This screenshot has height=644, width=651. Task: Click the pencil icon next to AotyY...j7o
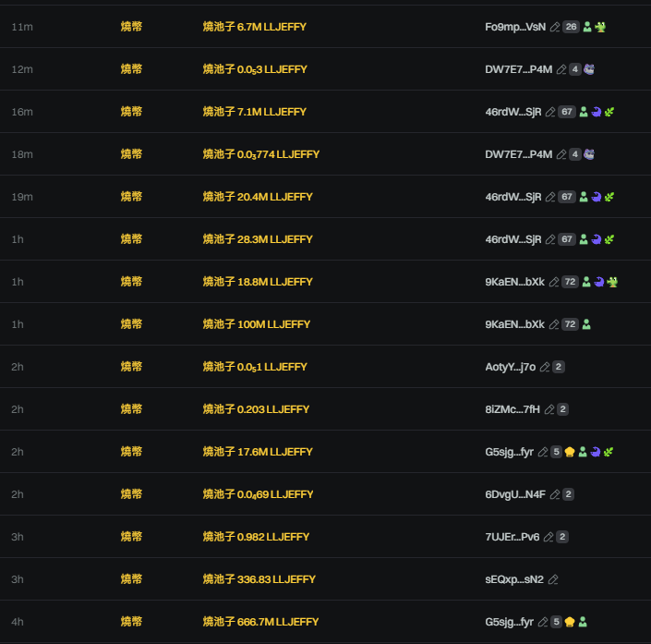[x=545, y=367]
